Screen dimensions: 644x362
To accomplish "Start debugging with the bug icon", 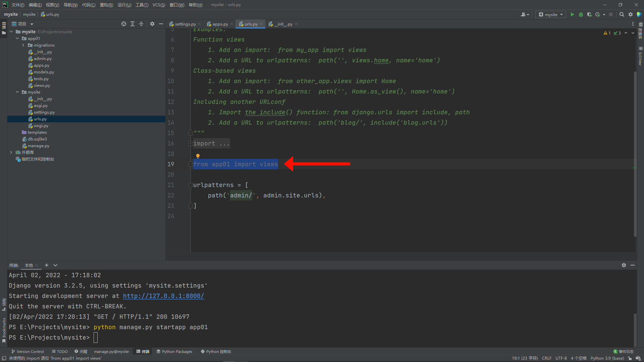I will (581, 14).
